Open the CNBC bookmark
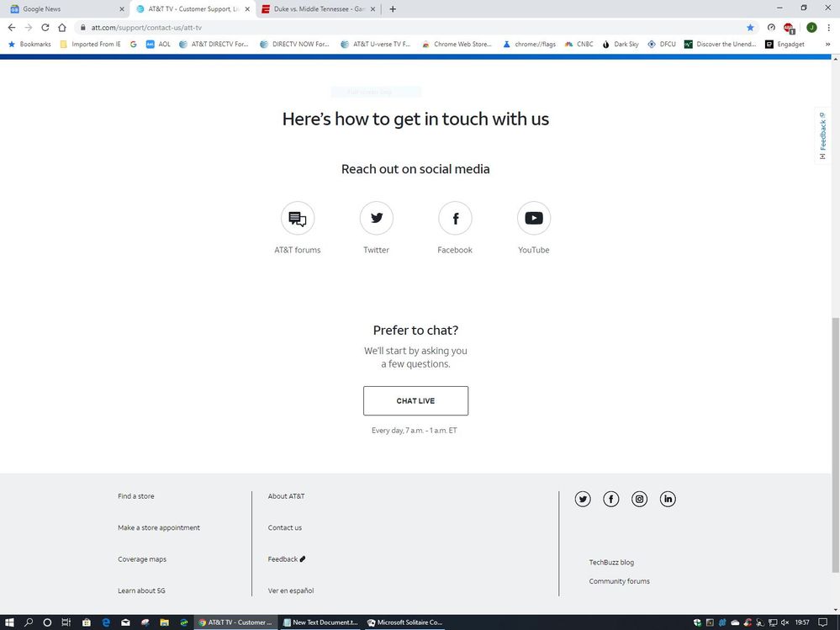 (x=579, y=45)
